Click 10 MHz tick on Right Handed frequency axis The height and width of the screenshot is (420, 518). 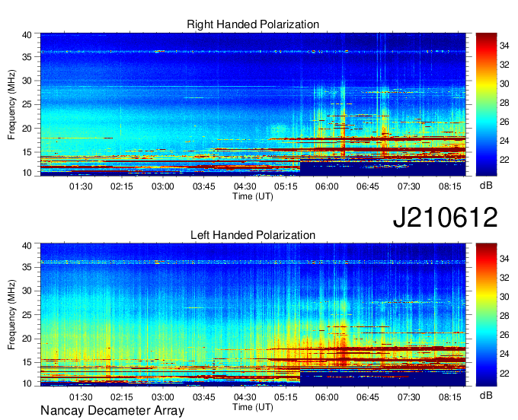[27, 173]
